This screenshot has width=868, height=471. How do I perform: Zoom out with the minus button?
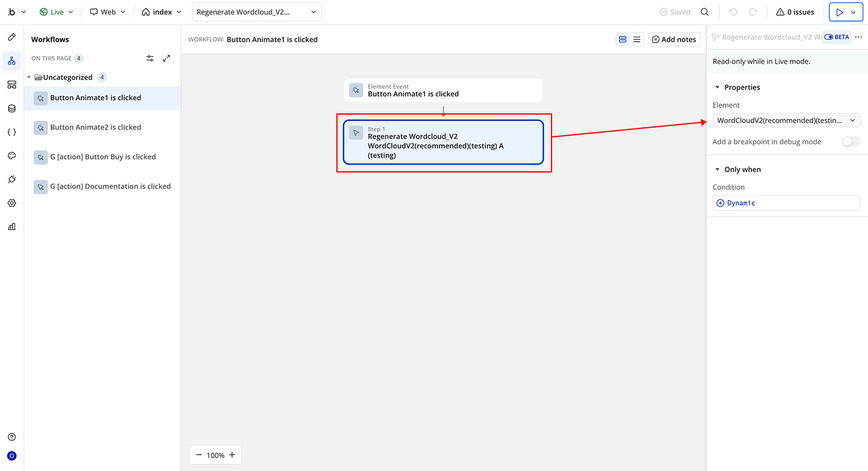pyautogui.click(x=199, y=455)
